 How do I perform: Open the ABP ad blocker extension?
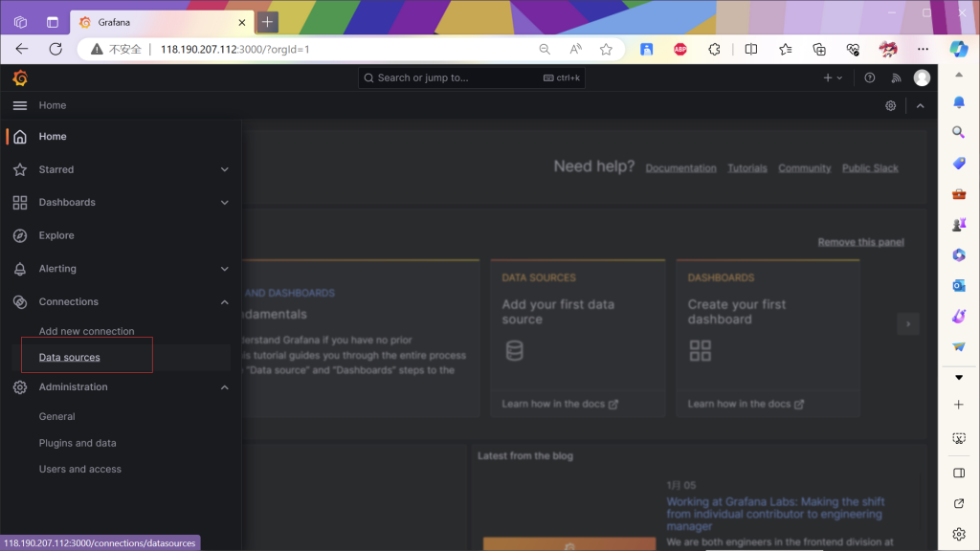(680, 50)
